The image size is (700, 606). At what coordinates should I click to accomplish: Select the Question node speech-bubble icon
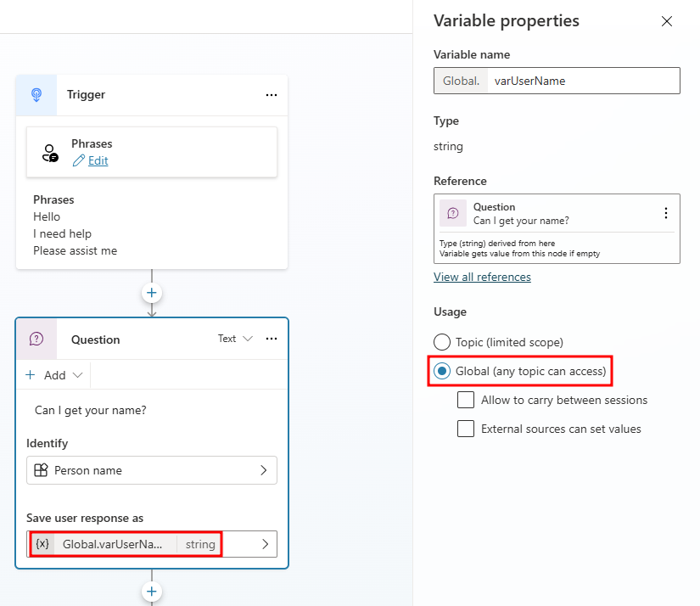[x=36, y=339]
